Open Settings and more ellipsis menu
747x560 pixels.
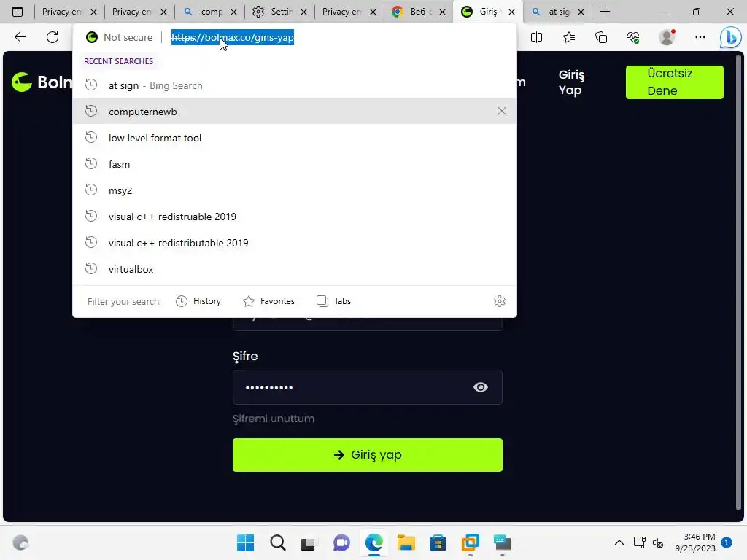pos(700,37)
